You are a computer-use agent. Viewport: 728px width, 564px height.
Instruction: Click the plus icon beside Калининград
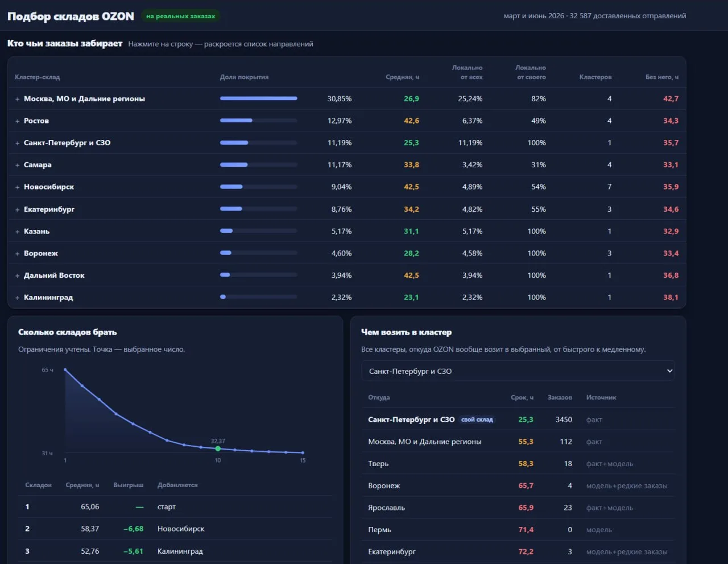[x=17, y=298]
